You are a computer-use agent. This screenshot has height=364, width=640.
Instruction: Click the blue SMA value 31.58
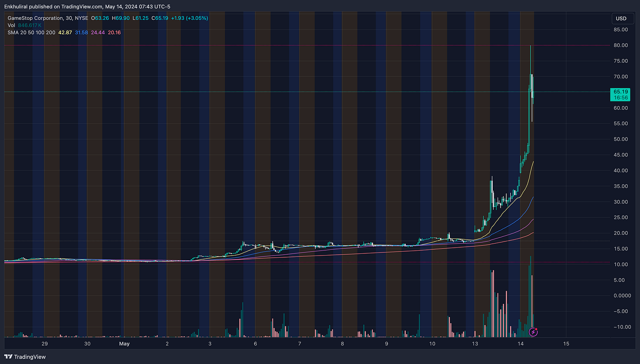tap(81, 32)
